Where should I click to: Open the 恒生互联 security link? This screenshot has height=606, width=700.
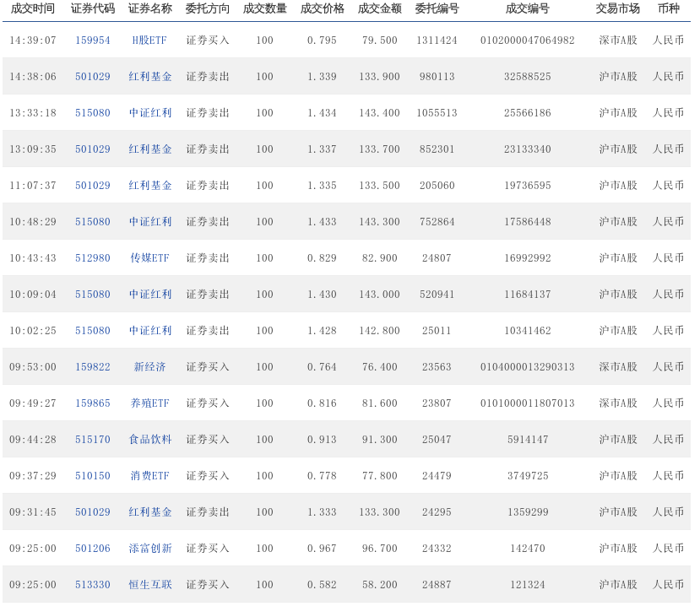tap(149, 585)
